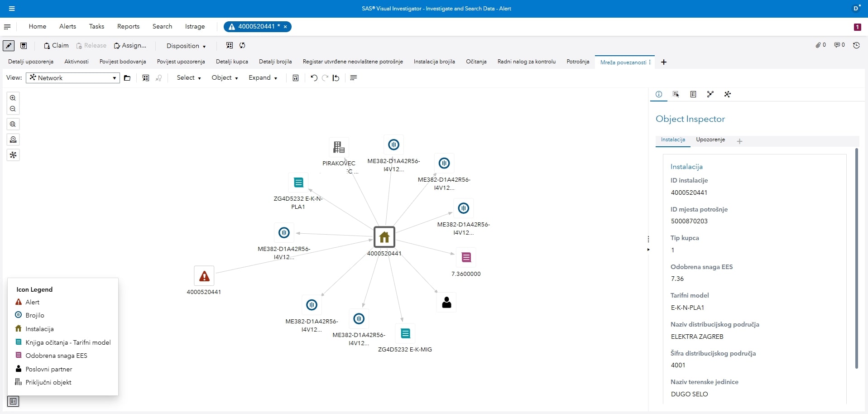The width and height of the screenshot is (868, 414).
Task: Close the 4000520441 alert tab
Action: point(285,27)
